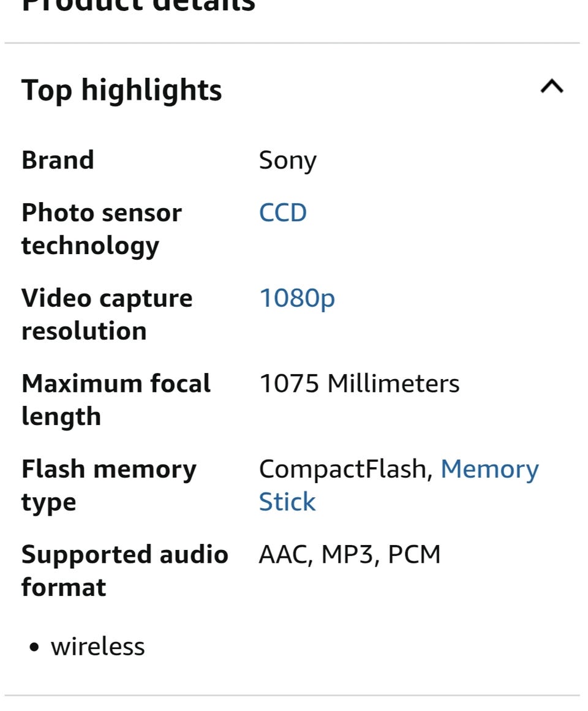Image resolution: width=588 pixels, height=711 pixels.
Task: Select the Brand label
Action: 58,160
